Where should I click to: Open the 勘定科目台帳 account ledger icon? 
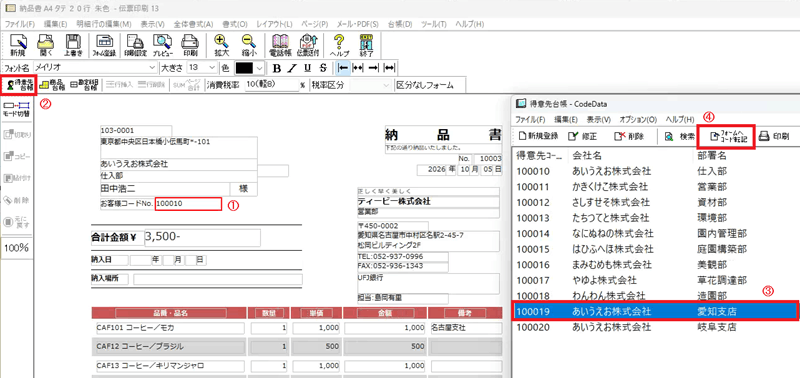[x=85, y=85]
